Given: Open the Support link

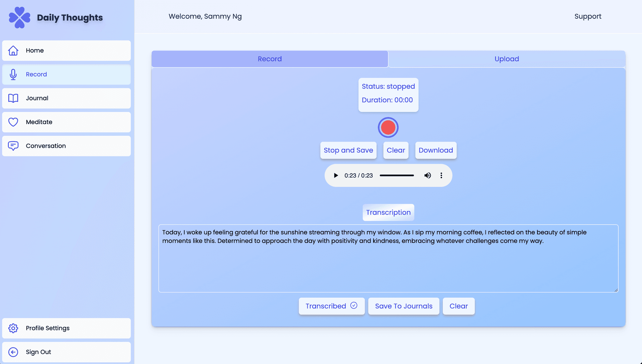Looking at the screenshot, I should [x=588, y=16].
